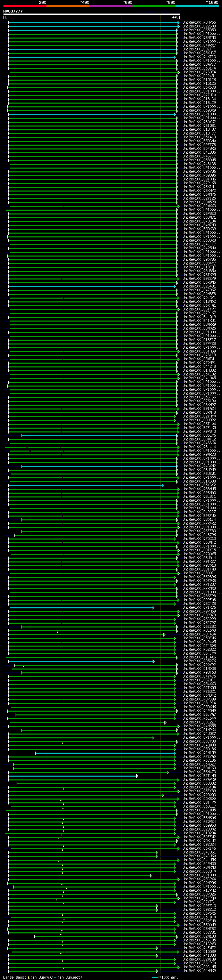Image resolution: width=222 pixels, height=980 pixels.
Task: Click hit label UniRef100_B5DGH0
Action: tap(199, 141)
